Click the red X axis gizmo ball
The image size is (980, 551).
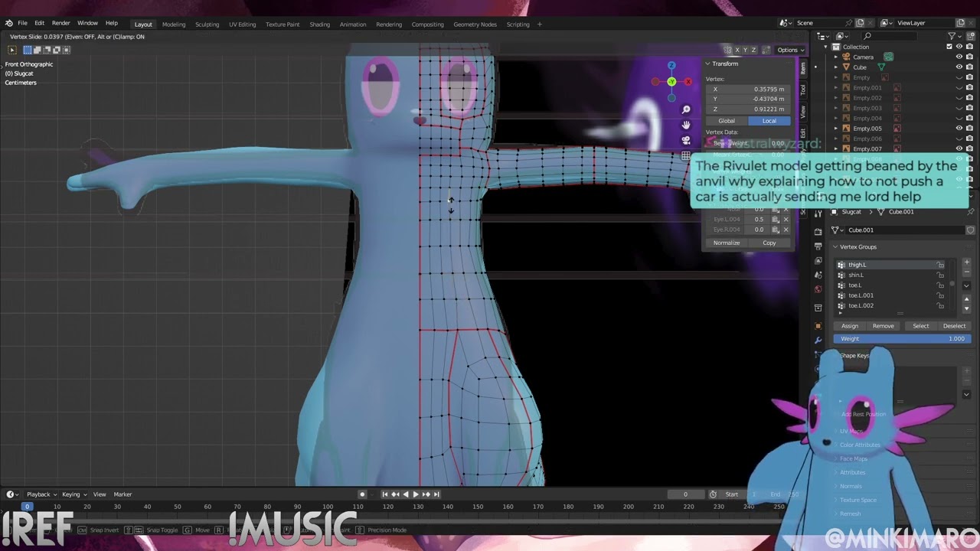coord(688,81)
